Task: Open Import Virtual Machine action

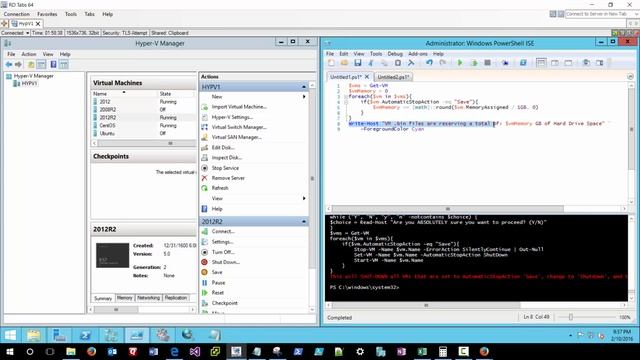Action: pos(239,107)
